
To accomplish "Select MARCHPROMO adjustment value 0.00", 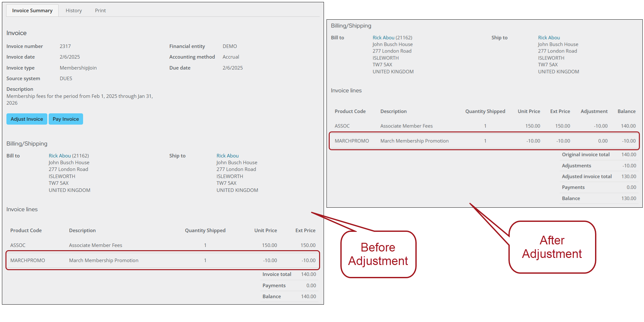I will point(603,141).
